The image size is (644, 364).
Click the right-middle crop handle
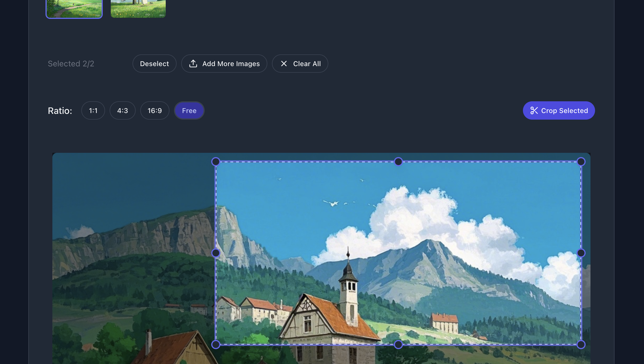tap(581, 253)
